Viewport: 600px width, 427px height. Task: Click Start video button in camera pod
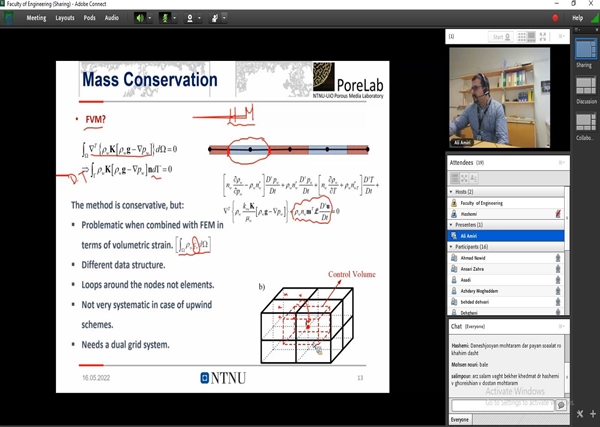pyautogui.click(x=503, y=37)
